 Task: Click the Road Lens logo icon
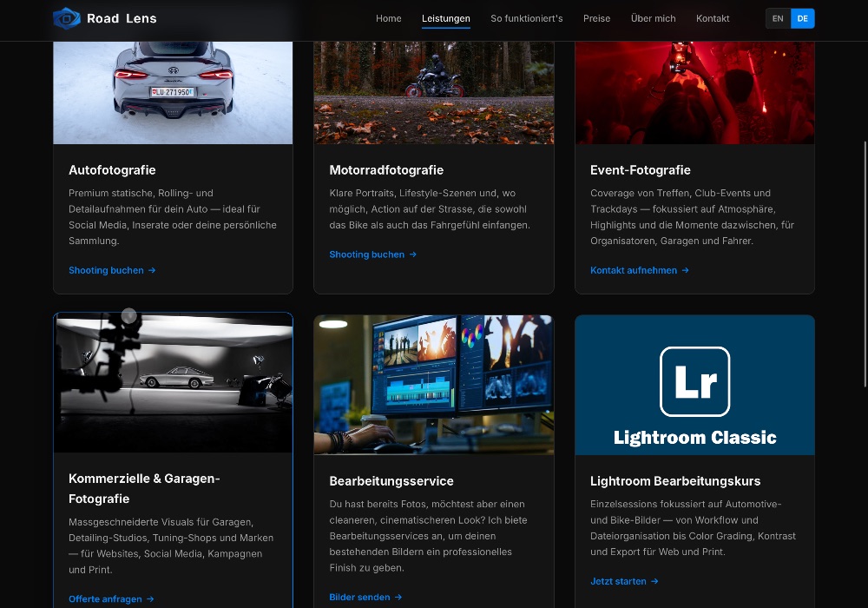[x=67, y=18]
